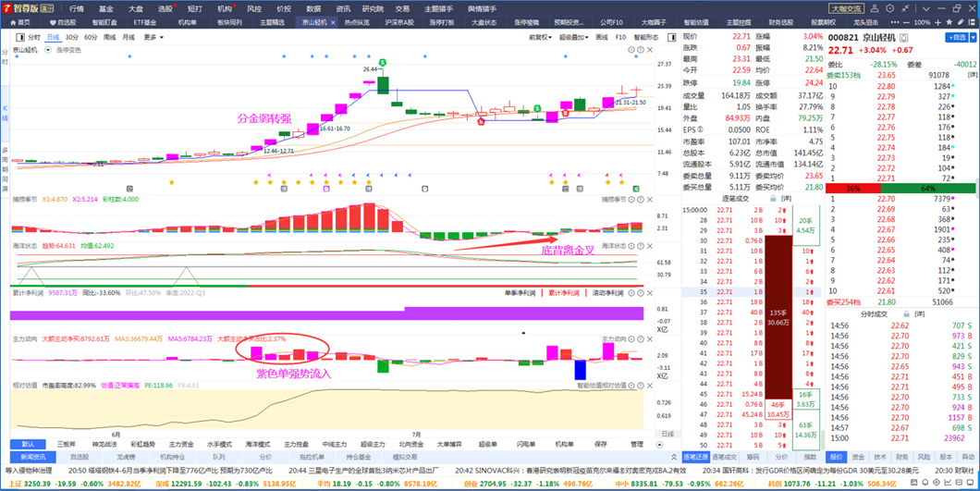Expand indicator template list round arrow

pos(660,444)
